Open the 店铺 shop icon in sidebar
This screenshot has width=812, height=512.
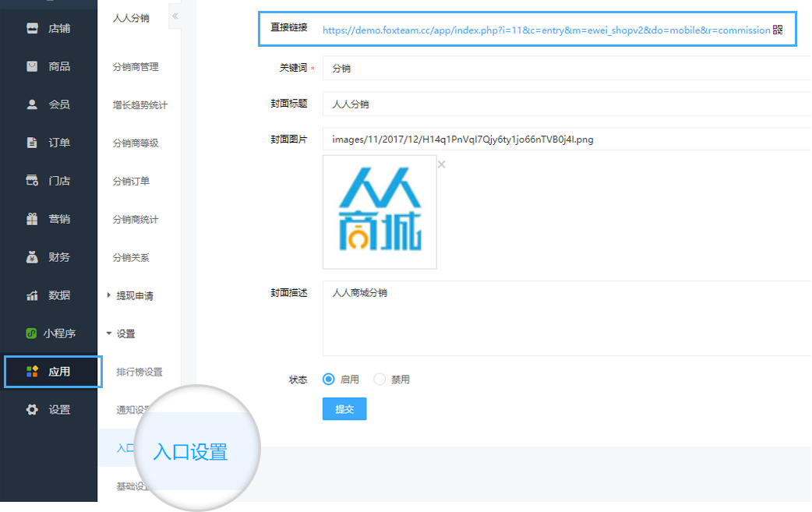pos(32,29)
